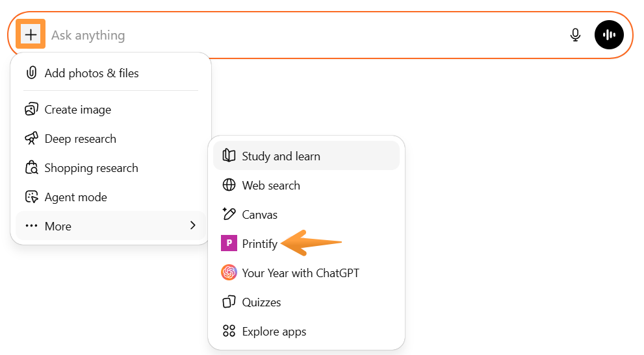Click the plus attach button
The image size is (644, 355).
tap(31, 34)
